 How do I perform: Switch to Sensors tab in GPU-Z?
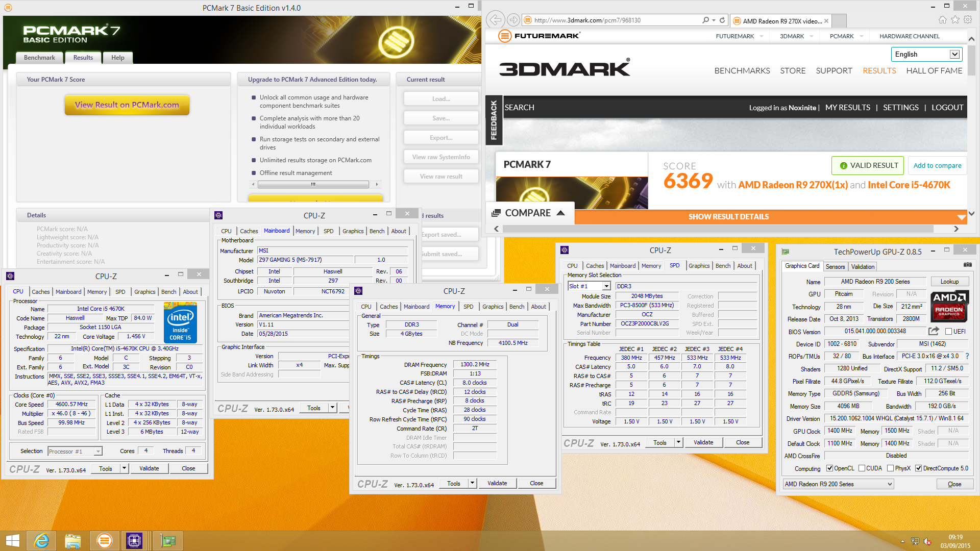click(835, 266)
